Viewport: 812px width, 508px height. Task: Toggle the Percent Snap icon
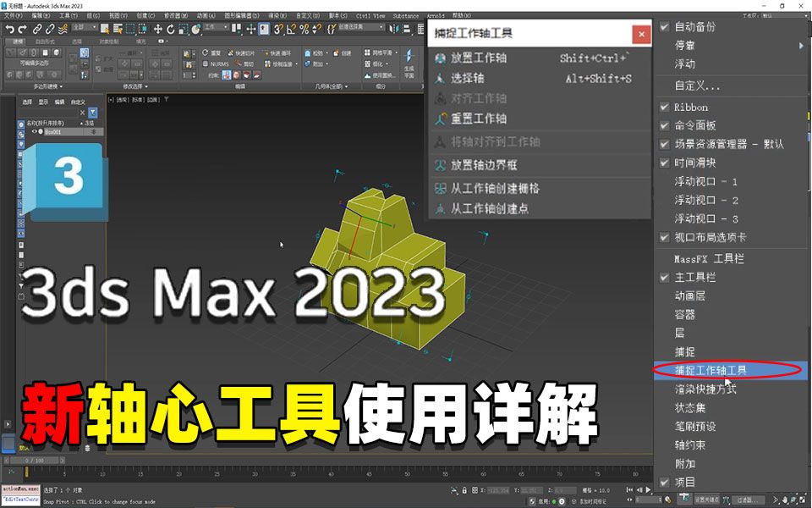pyautogui.click(x=304, y=29)
